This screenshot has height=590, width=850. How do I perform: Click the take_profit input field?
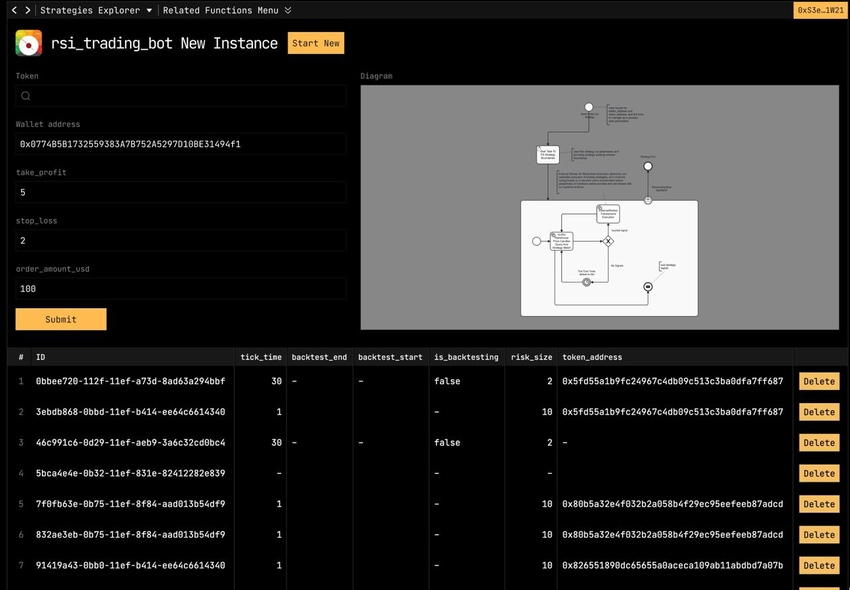click(180, 192)
